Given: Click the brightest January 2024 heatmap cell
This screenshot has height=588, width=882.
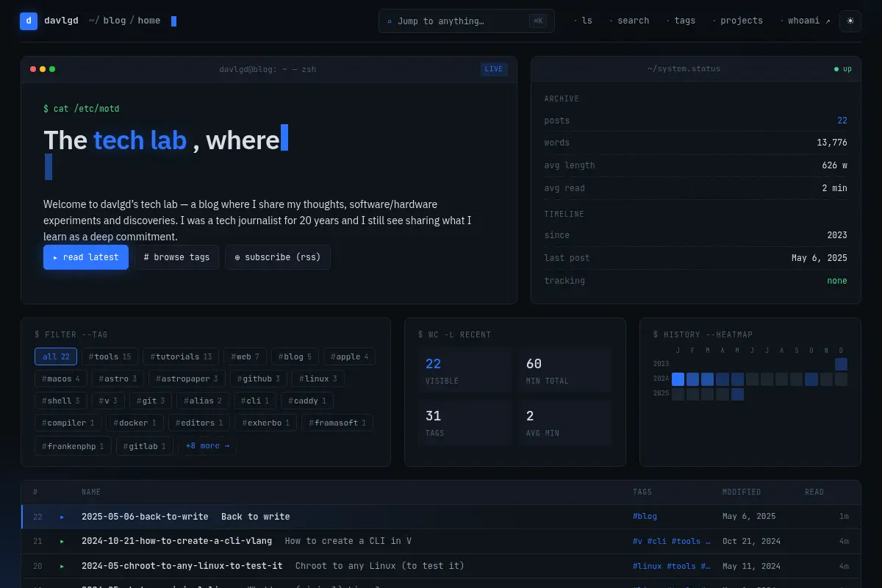Looking at the screenshot, I should tap(678, 379).
